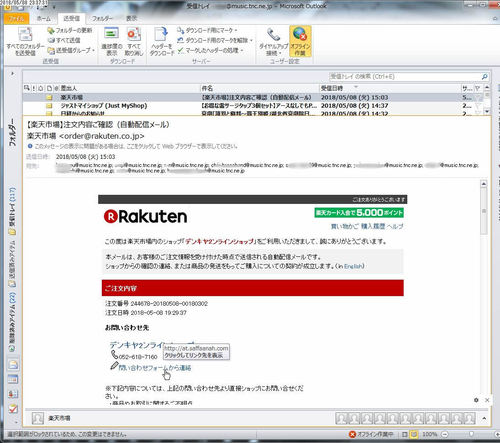The image size is (500, 443).
Task: Click ヘッダーをダウンロード button
Action: (x=161, y=42)
